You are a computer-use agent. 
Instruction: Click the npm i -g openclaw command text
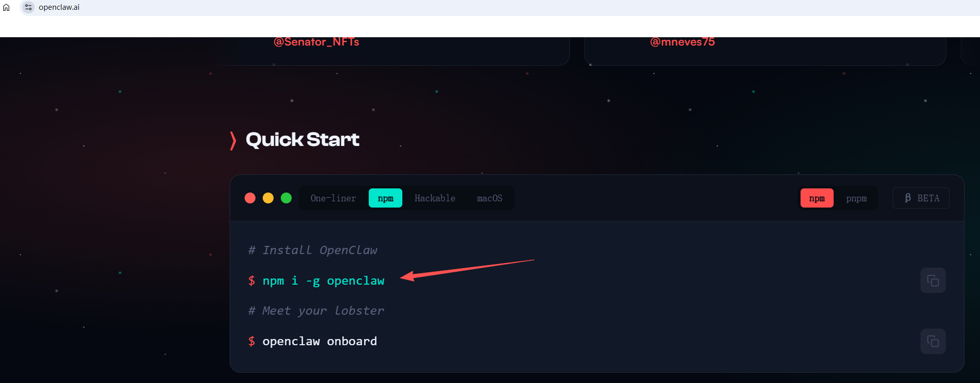coord(323,281)
